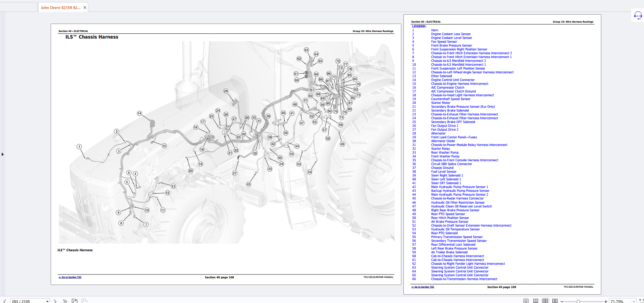
Task: Click 'Primary Transmission Speed Sensor' legend entry
Action: click(x=457, y=237)
